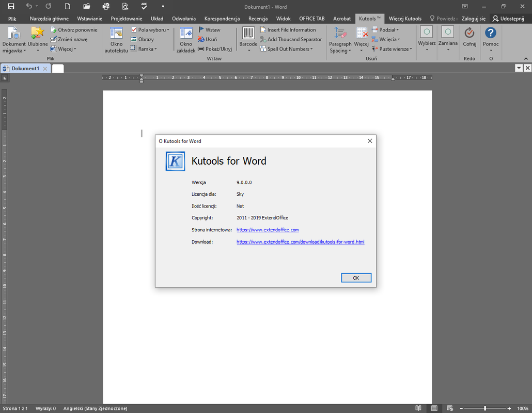Image resolution: width=532 pixels, height=413 pixels.
Task: Click Wstaw bookmark flag button
Action: pos(209,30)
